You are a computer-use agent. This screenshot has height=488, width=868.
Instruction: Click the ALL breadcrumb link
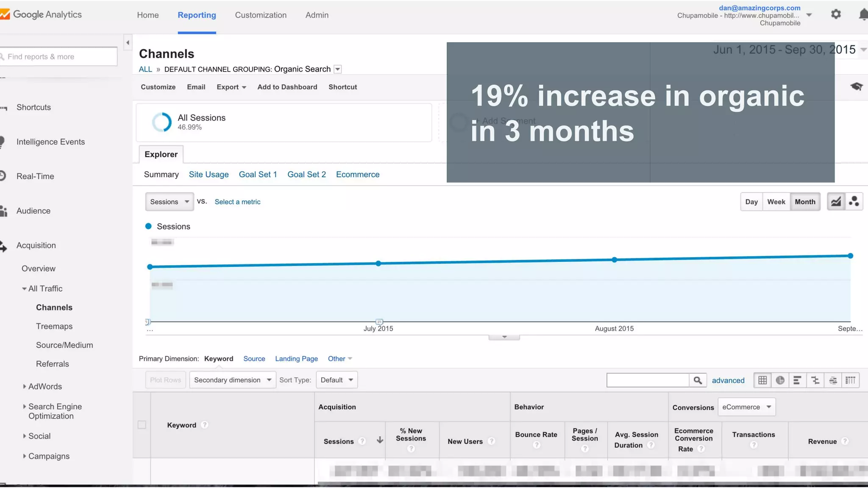tap(145, 69)
